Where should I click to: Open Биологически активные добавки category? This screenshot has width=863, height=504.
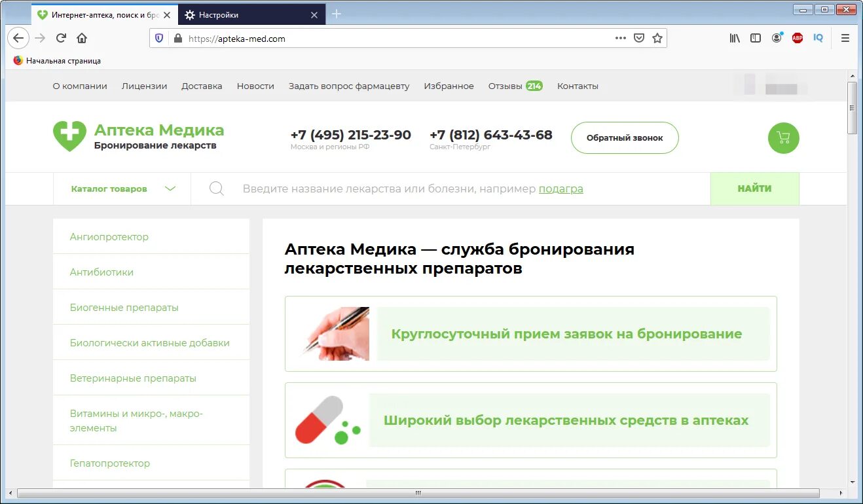click(x=151, y=343)
